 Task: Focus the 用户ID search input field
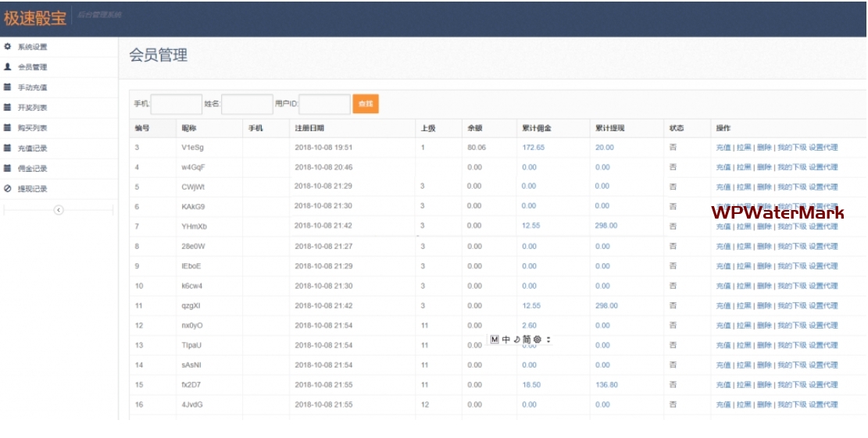324,104
